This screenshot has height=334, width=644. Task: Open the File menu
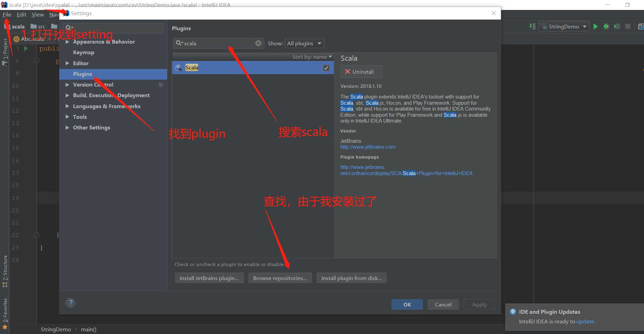point(7,14)
